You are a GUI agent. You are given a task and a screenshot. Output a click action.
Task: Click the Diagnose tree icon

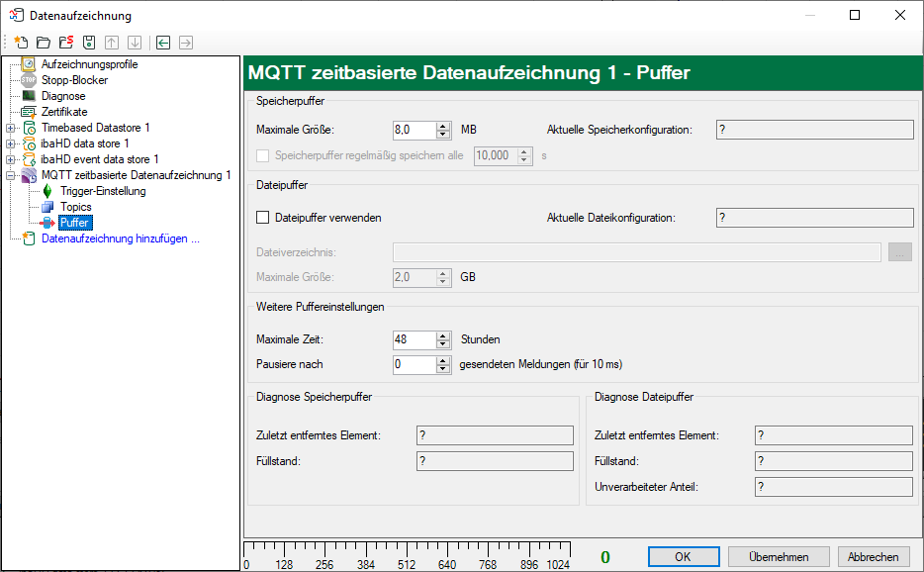point(29,96)
